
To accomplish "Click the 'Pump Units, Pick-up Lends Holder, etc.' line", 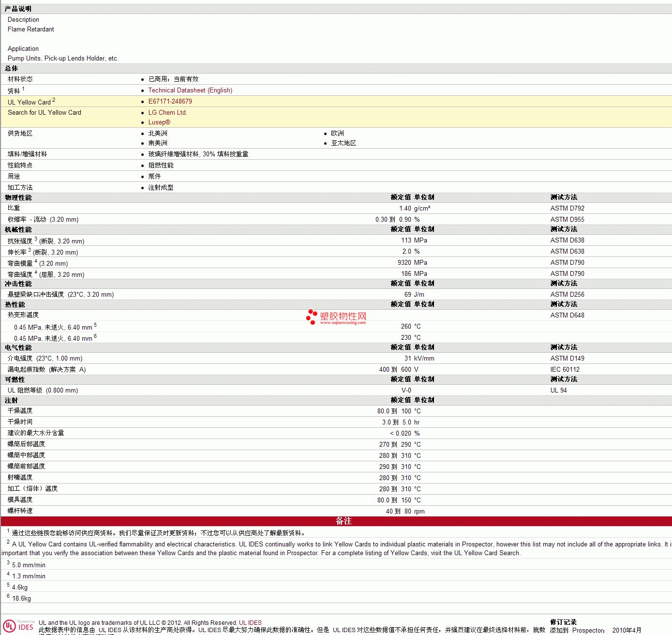I will tap(63, 59).
